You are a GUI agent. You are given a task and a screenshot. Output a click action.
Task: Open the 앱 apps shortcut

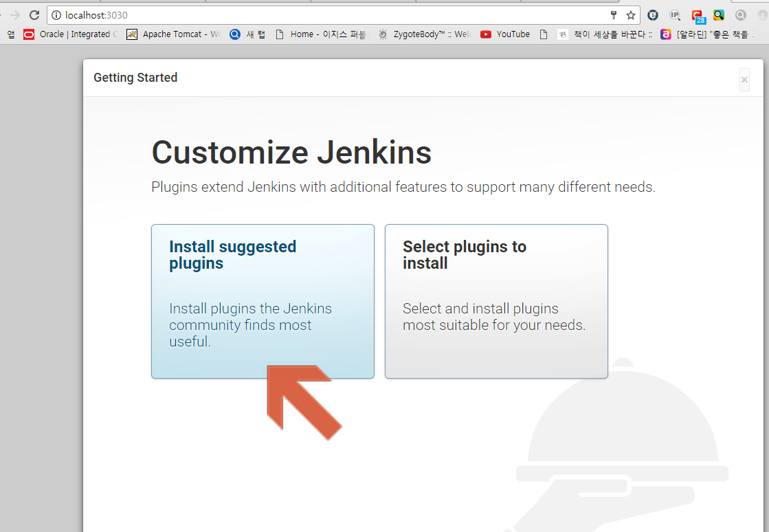pos(11,34)
